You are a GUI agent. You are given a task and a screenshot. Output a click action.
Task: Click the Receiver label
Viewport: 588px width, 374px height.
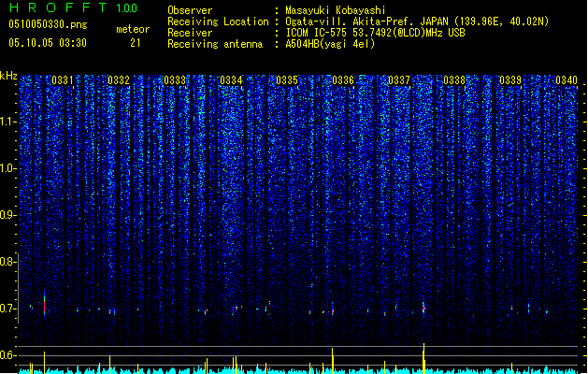[x=190, y=33]
